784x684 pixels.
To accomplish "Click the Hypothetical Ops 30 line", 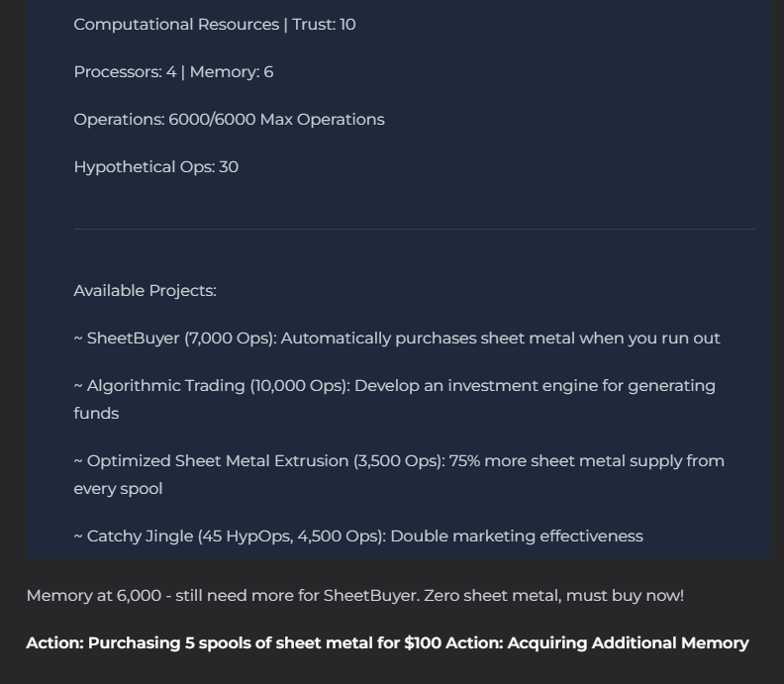I will 155,167.
